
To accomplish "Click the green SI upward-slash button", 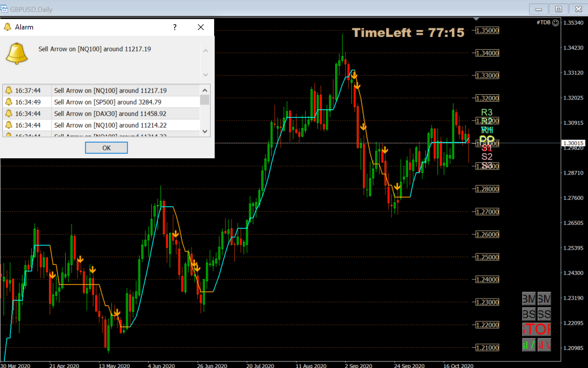I will (x=529, y=345).
